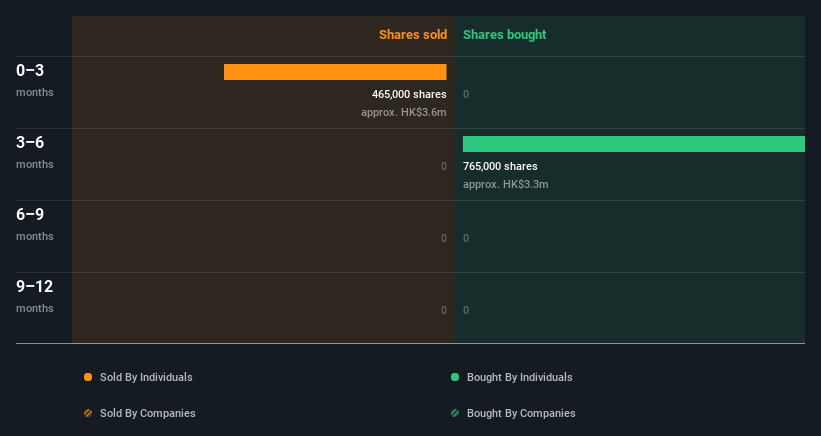
Task: Click the Bought By Companies legend text
Action: [x=521, y=413]
